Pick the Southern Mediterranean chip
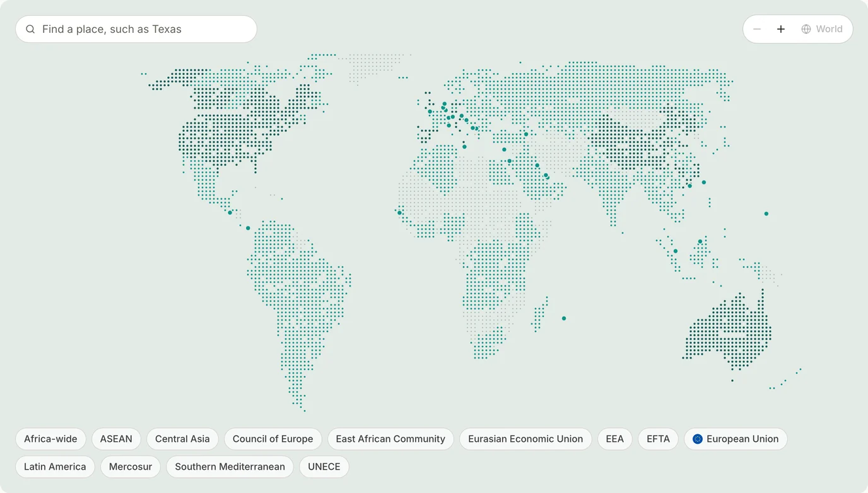This screenshot has width=868, height=493. pyautogui.click(x=230, y=466)
